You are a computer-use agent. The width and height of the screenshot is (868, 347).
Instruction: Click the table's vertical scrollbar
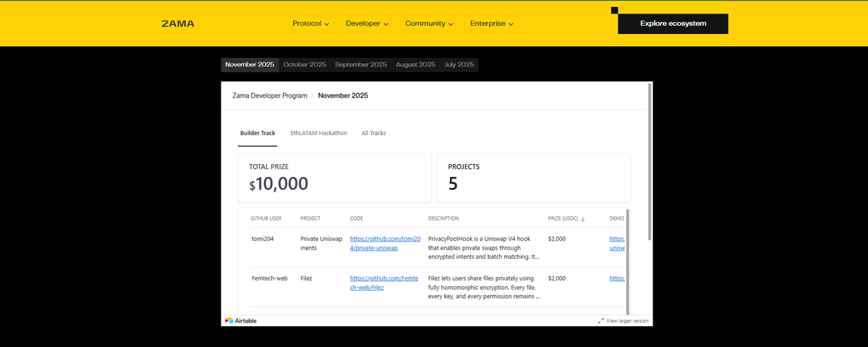coord(627,262)
